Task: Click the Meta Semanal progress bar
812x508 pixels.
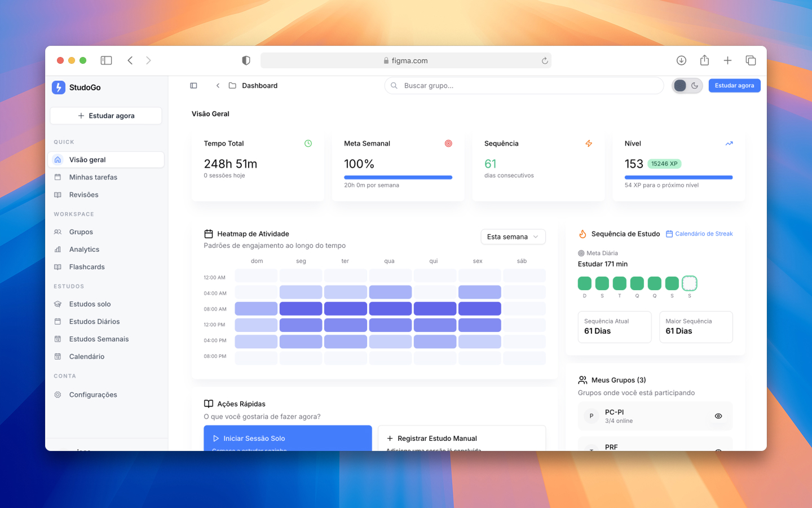Action: 398,177
